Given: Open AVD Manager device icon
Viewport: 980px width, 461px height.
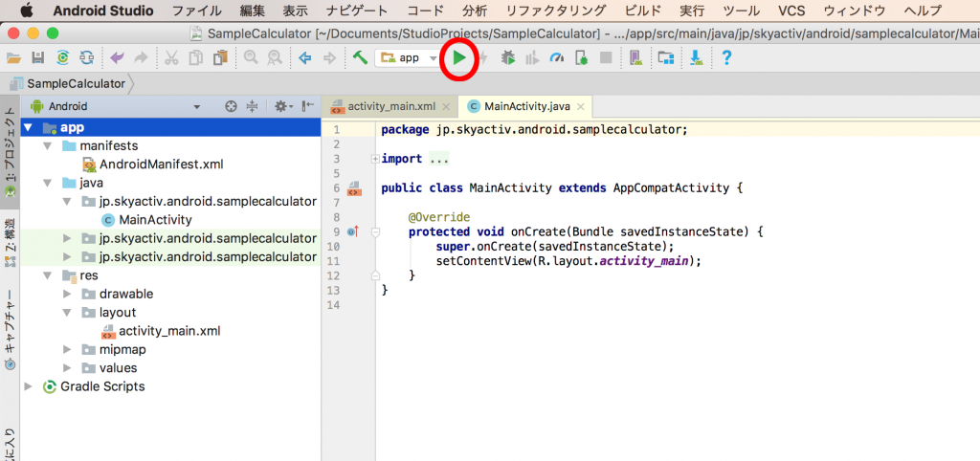Looking at the screenshot, I should coord(635,58).
